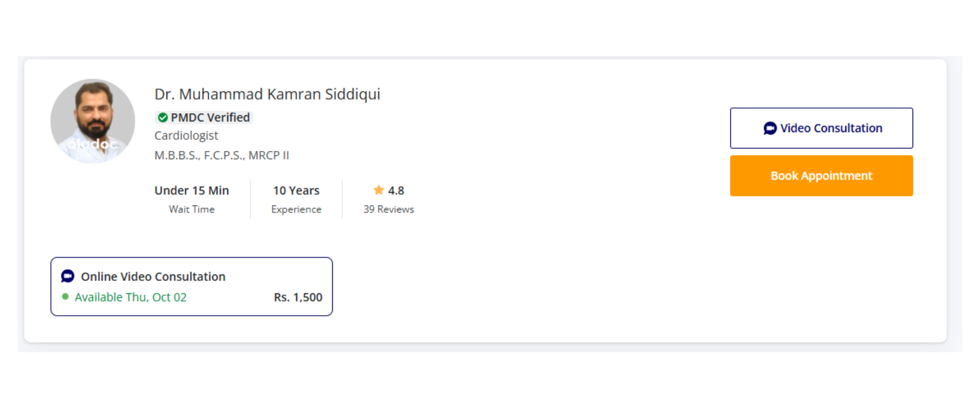This screenshot has width=980, height=408.
Task: Click the green availability dot indicator
Action: [x=65, y=297]
